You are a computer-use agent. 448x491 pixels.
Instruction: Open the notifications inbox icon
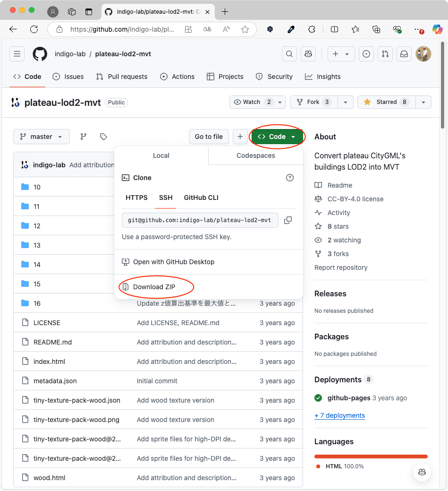(x=404, y=54)
